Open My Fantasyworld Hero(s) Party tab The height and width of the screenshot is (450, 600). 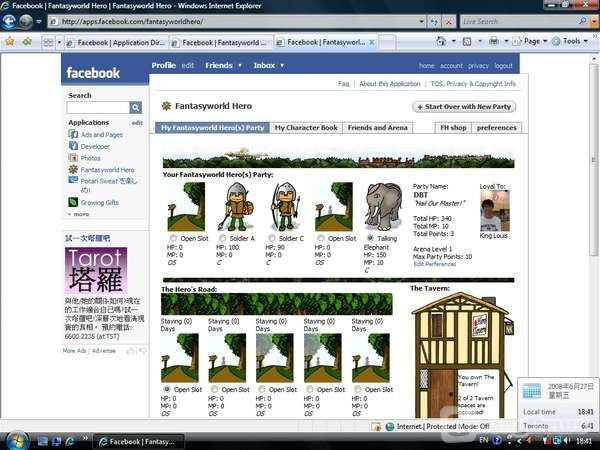pos(212,128)
